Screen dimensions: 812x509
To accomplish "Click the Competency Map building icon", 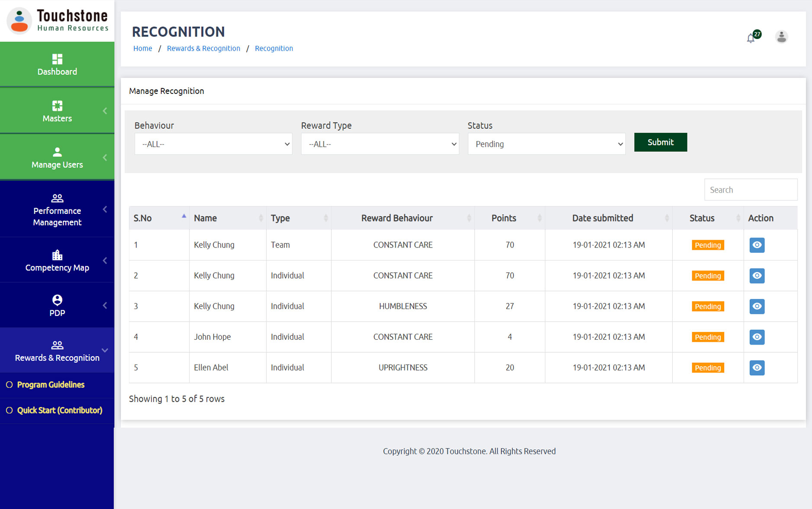I will point(57,255).
